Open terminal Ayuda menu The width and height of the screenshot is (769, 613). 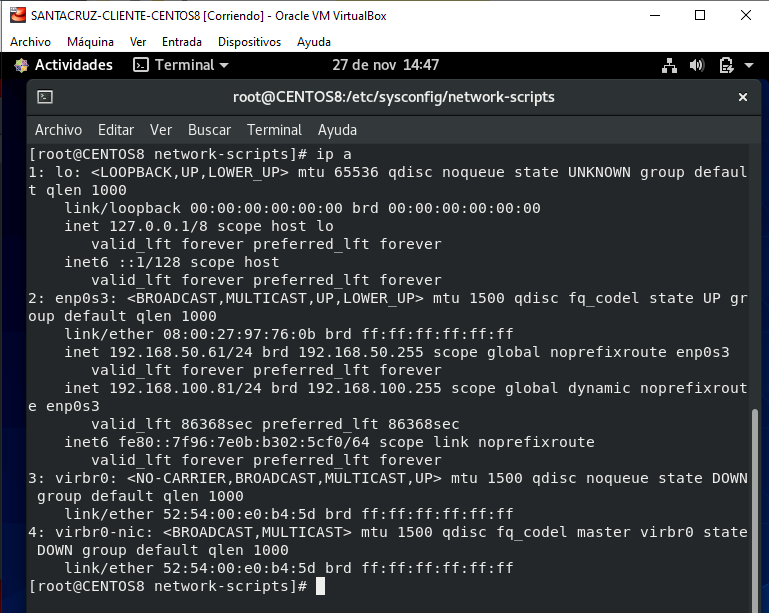click(337, 130)
